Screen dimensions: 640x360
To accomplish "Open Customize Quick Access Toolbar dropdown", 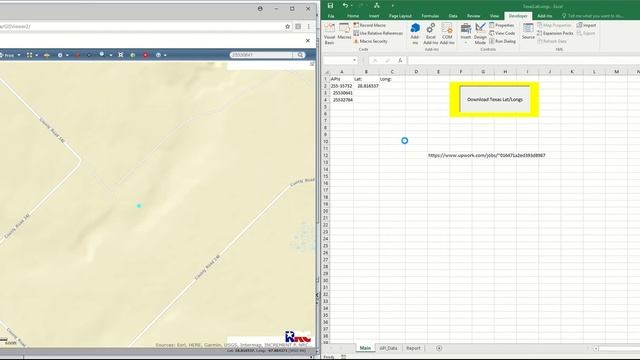I will pos(393,6).
